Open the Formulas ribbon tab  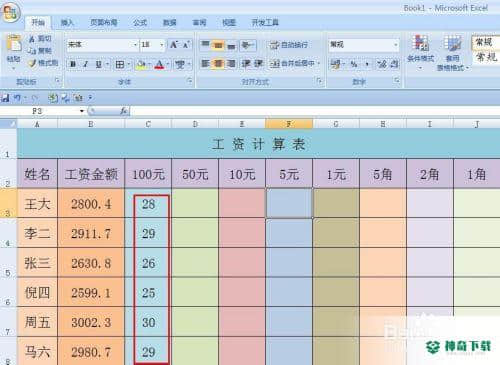[x=140, y=23]
